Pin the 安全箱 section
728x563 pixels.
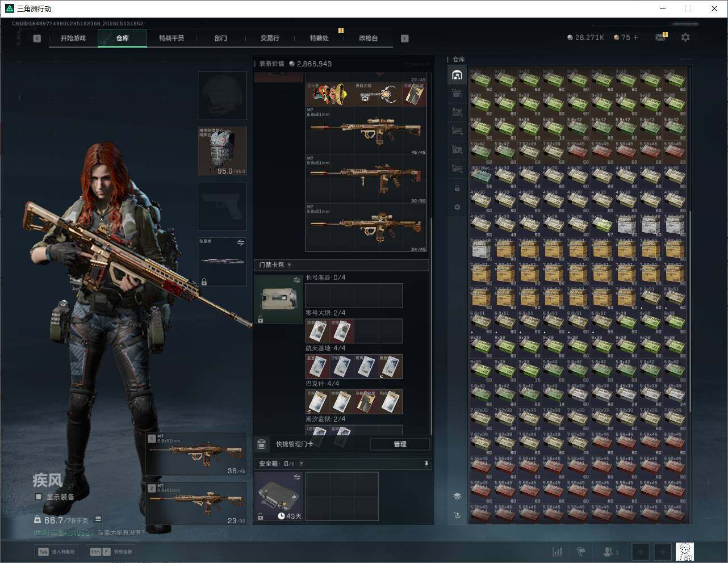[x=426, y=464]
